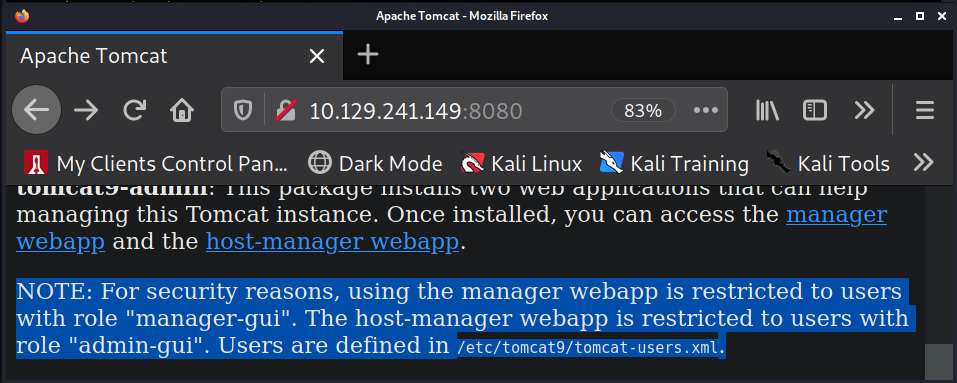The width and height of the screenshot is (957, 383).
Task: Open a new tab
Action: 368,55
